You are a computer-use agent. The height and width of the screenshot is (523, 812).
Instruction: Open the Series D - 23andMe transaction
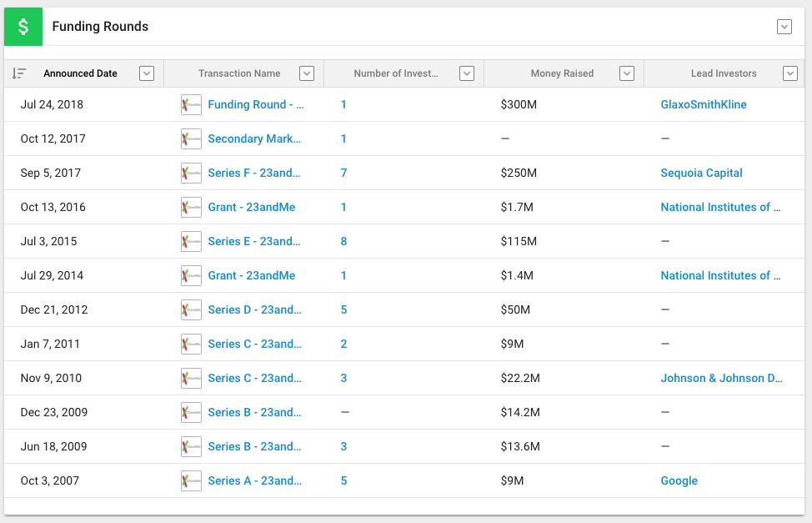tap(254, 310)
